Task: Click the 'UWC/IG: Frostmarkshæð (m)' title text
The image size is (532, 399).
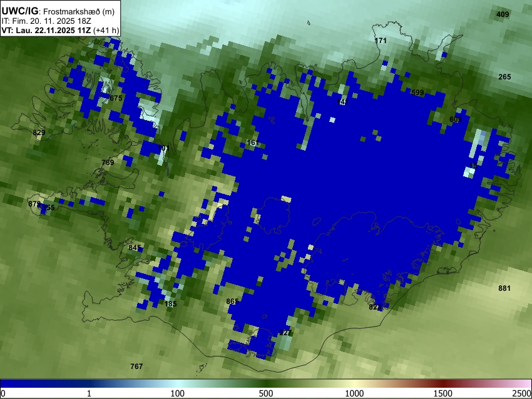Action: (x=58, y=11)
